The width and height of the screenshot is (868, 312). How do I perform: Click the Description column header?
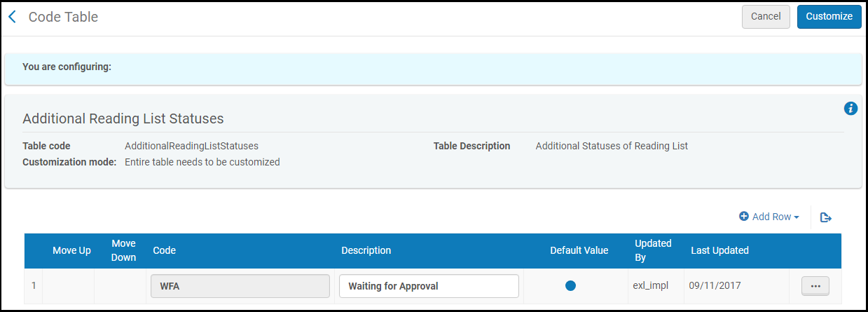pos(366,250)
